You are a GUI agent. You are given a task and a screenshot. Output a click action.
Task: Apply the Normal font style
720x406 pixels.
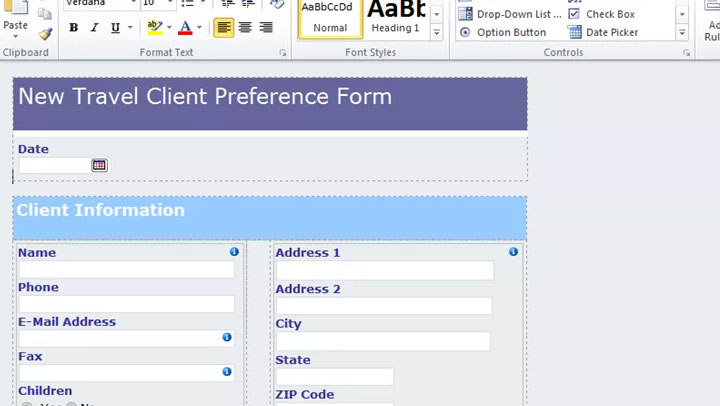(330, 18)
